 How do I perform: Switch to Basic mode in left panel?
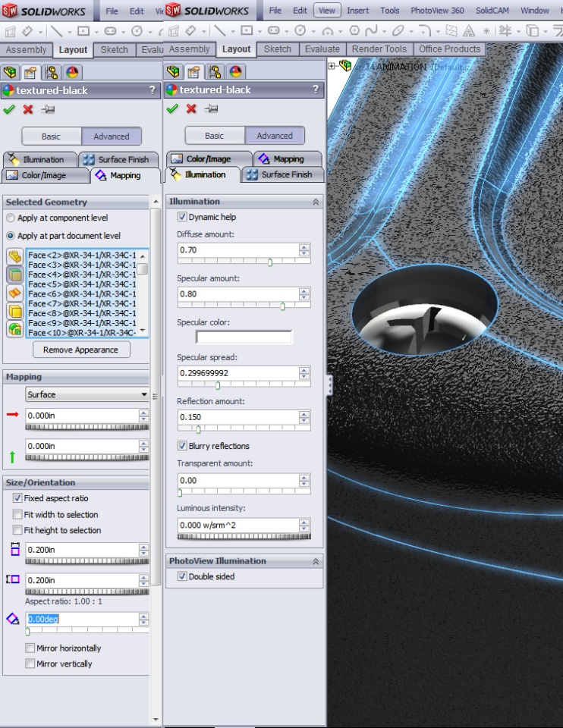pos(51,136)
